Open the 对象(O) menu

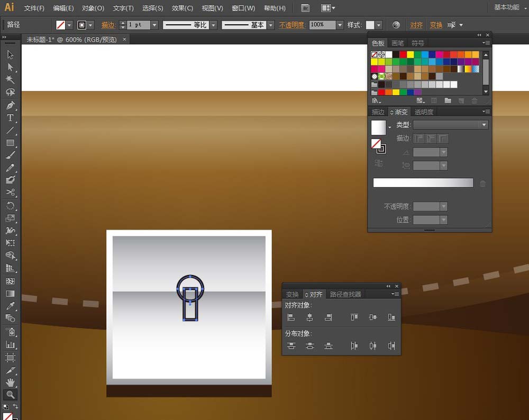[x=93, y=8]
